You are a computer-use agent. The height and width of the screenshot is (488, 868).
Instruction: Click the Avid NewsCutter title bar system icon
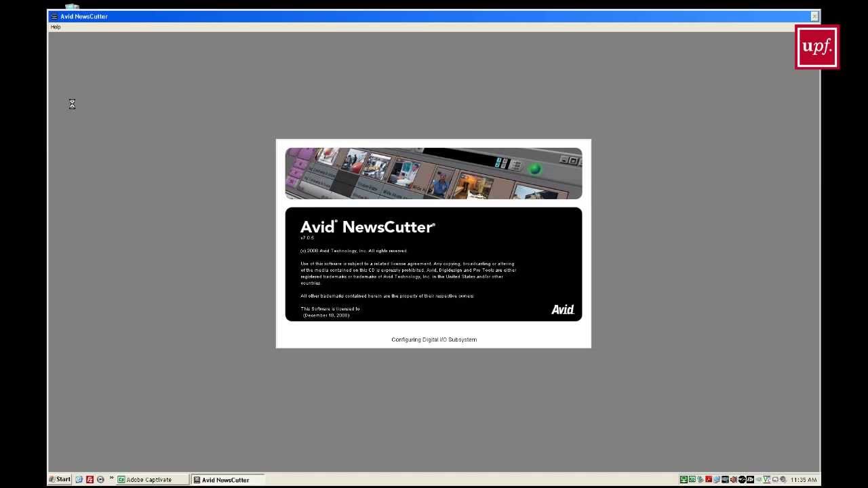pyautogui.click(x=54, y=16)
